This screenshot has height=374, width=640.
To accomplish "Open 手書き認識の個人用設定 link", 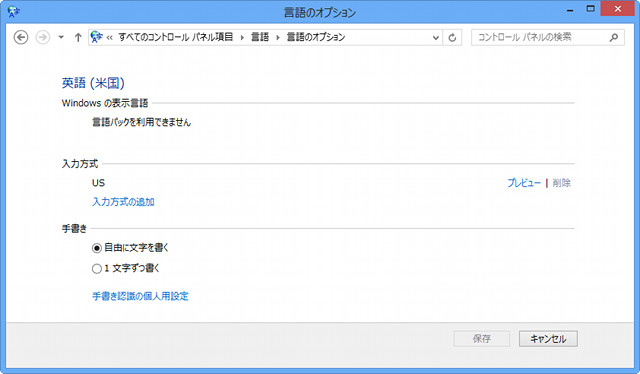I will (140, 296).
